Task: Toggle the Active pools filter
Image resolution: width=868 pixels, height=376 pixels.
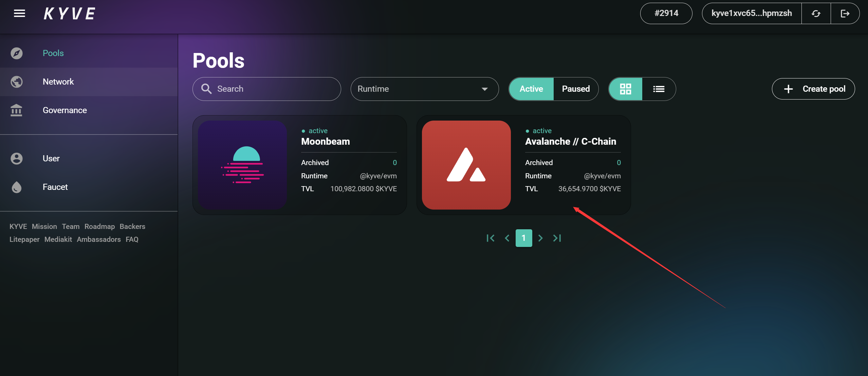Action: (x=531, y=89)
